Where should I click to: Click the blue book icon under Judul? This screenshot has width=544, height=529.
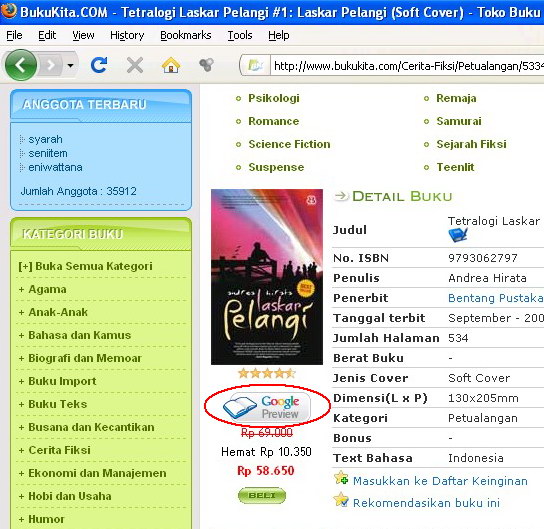click(458, 235)
